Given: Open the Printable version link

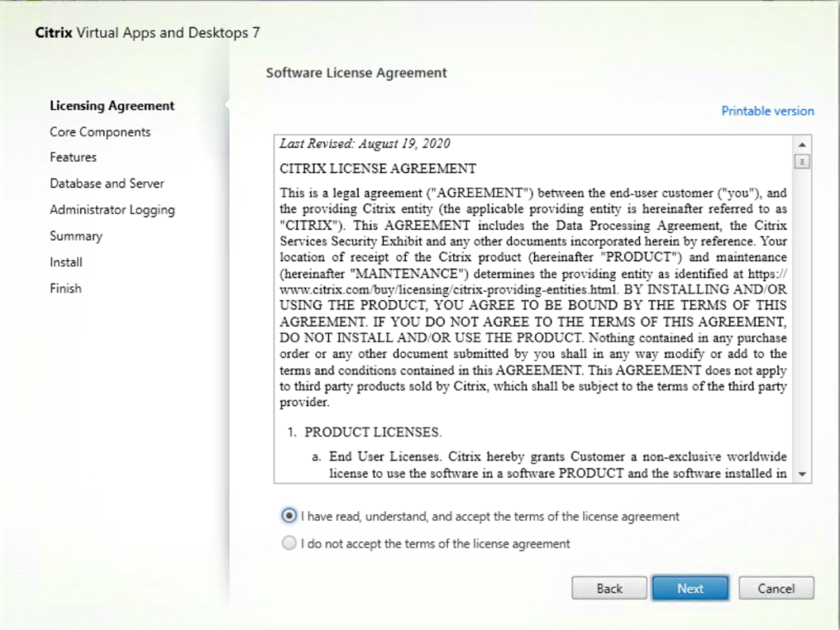Looking at the screenshot, I should pos(768,111).
